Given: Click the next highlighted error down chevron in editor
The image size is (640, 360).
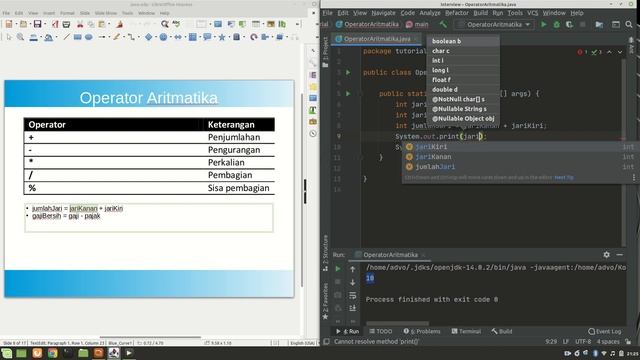Looking at the screenshot, I should click(x=620, y=52).
